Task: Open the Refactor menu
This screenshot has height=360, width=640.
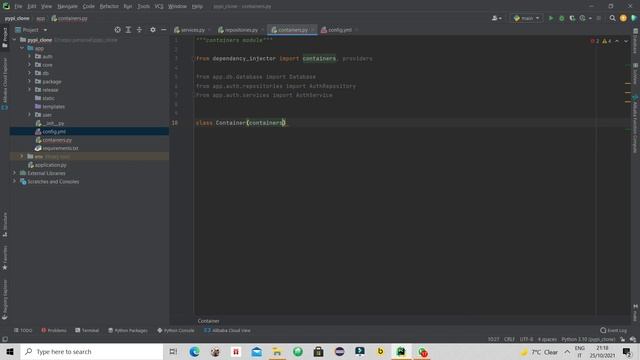Action: pyautogui.click(x=109, y=7)
